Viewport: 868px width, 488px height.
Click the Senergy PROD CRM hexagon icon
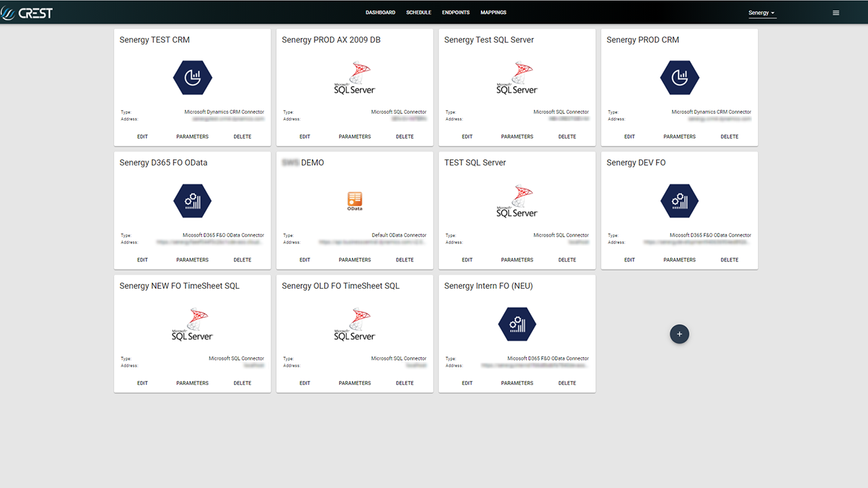point(679,78)
